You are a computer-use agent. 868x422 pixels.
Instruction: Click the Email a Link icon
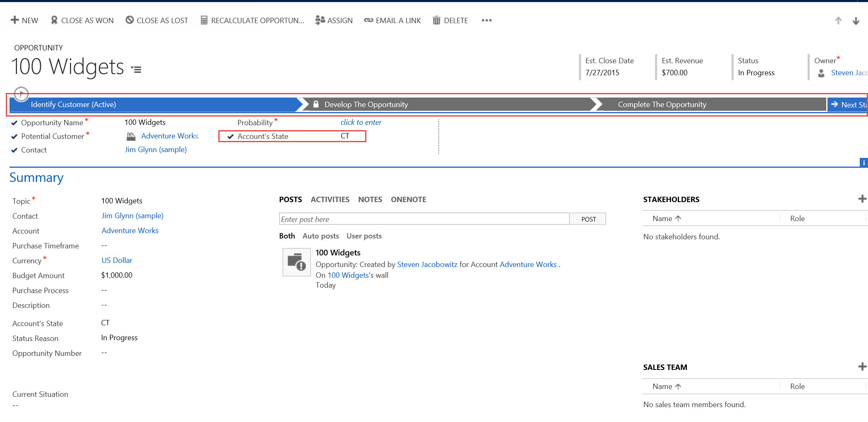(x=368, y=20)
